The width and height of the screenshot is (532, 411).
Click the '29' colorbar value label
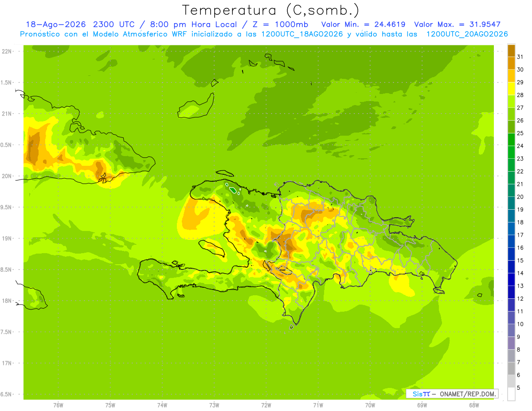520,82
